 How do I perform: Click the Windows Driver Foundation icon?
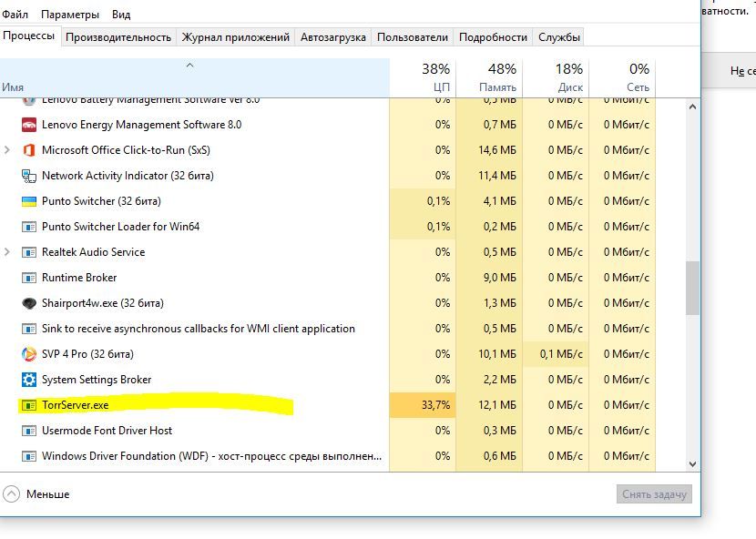point(29,456)
